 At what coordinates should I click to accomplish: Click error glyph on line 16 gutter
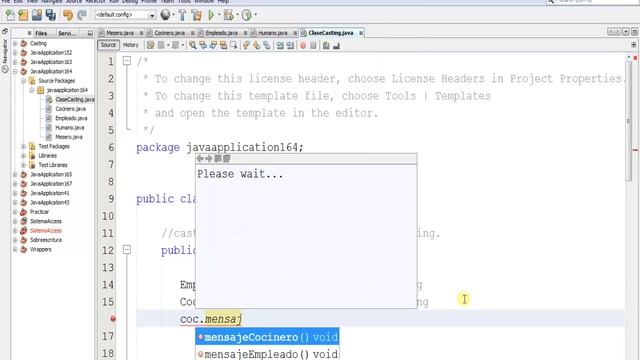(x=113, y=318)
